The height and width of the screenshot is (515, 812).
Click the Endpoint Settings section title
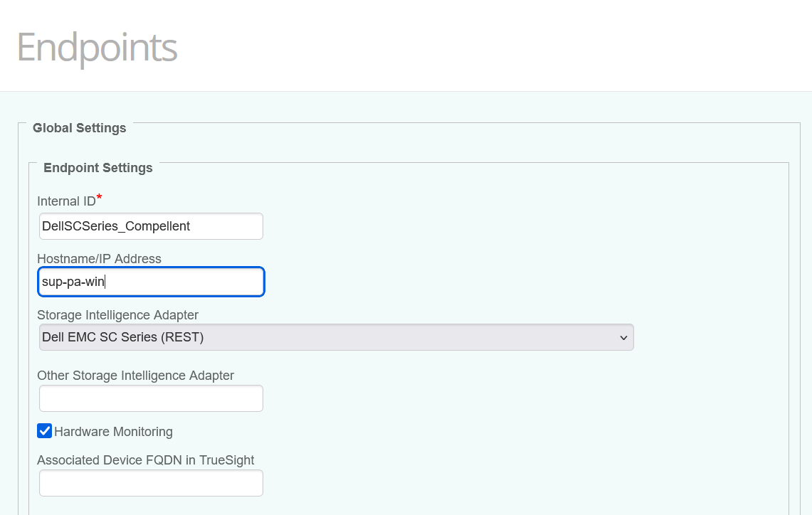click(98, 168)
